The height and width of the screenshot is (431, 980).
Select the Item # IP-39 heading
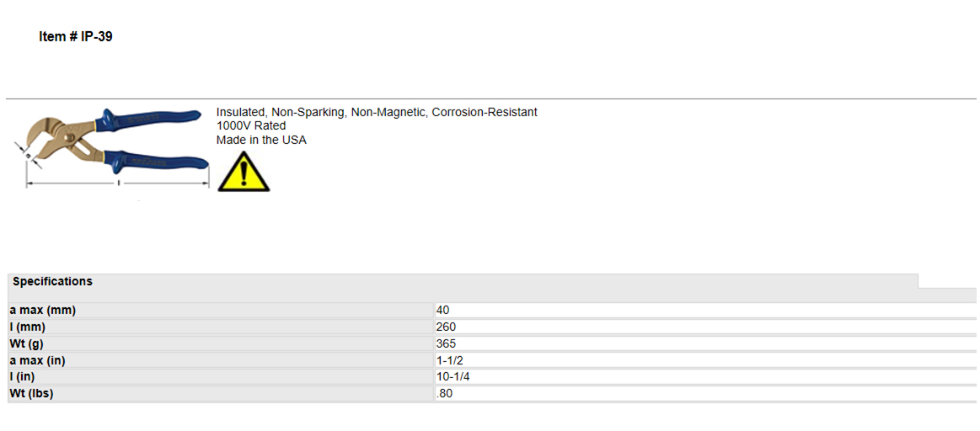[x=76, y=37]
